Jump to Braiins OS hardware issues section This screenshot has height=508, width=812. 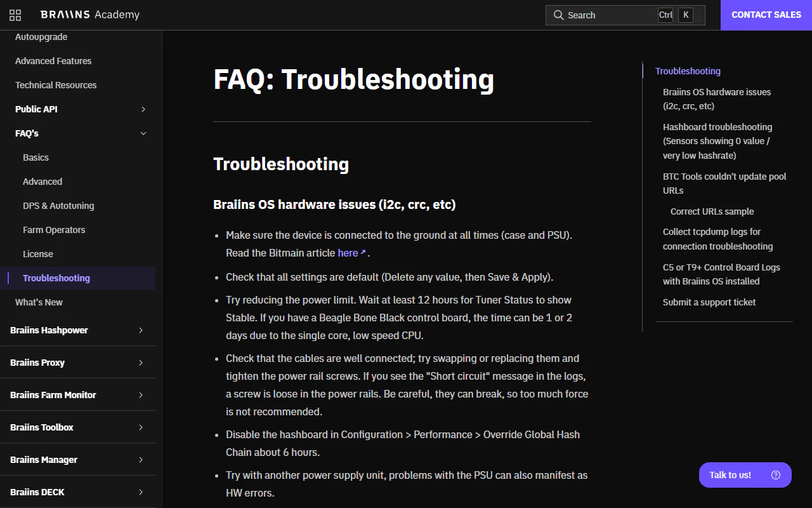(x=717, y=99)
